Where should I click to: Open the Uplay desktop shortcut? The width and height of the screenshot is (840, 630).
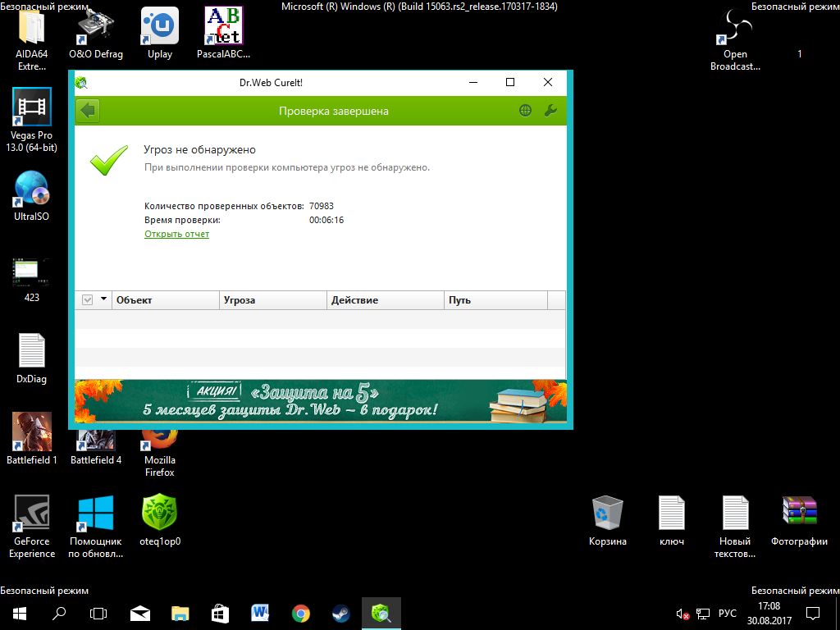pos(160,33)
